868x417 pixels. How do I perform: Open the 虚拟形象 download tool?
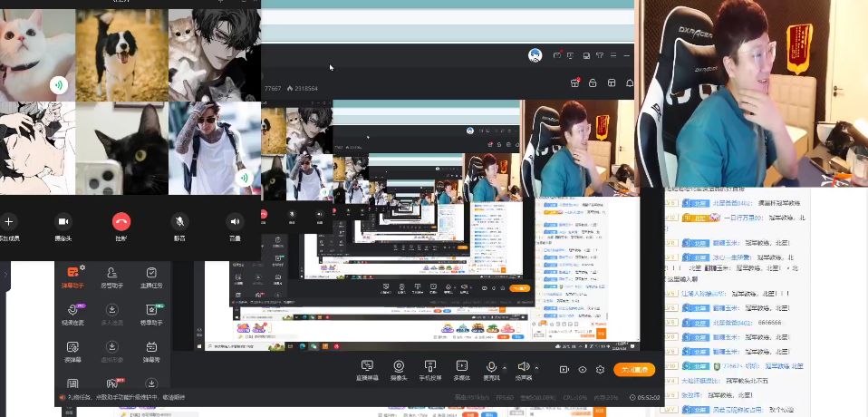click(x=111, y=352)
